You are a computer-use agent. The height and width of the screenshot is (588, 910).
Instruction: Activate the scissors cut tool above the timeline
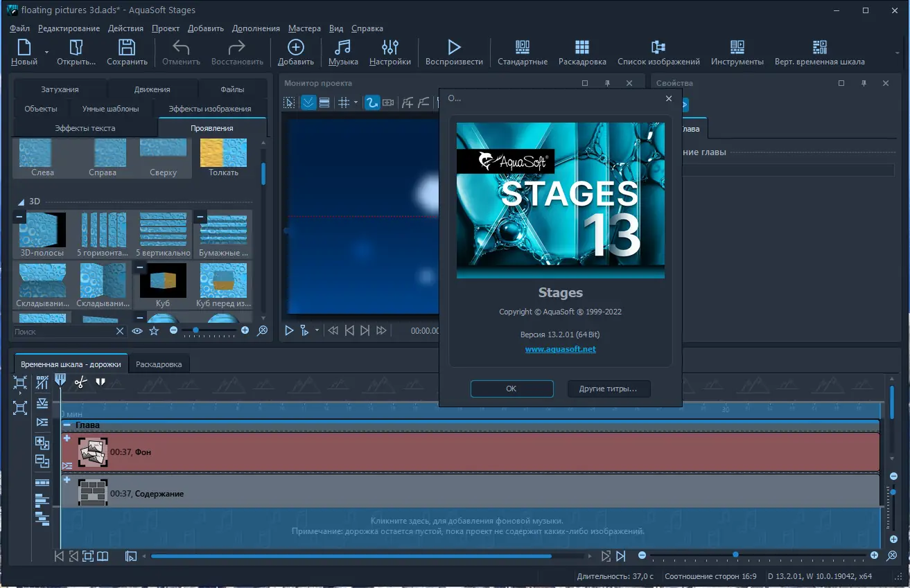pos(81,382)
